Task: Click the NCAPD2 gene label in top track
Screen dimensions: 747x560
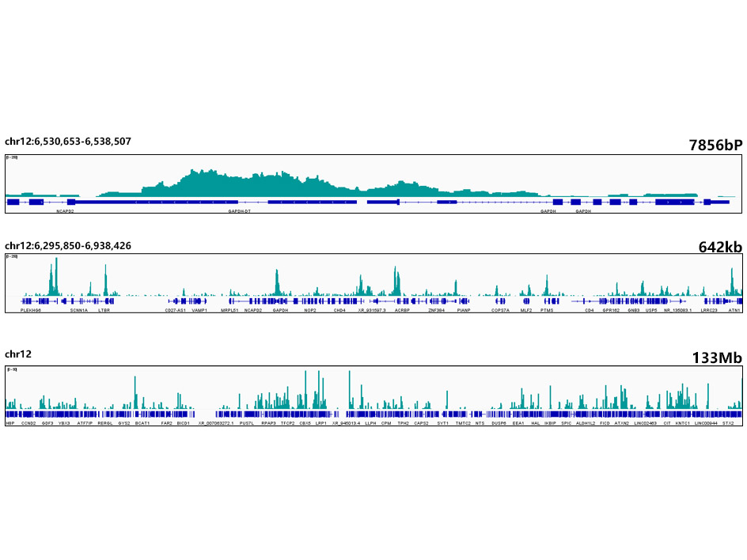Action: point(65,212)
